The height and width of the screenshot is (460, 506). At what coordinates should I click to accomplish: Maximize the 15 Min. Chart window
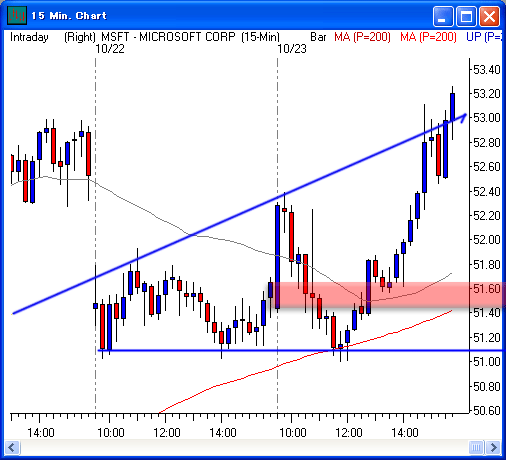(x=466, y=16)
